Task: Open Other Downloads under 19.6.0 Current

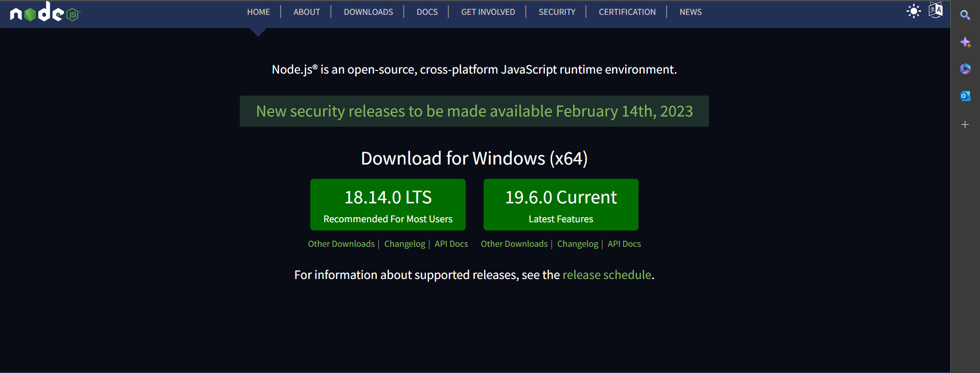Action: pyautogui.click(x=514, y=244)
